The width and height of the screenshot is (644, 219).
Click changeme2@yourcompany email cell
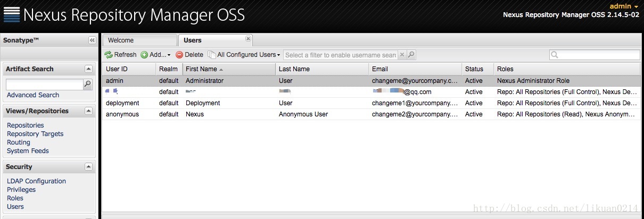[415, 114]
